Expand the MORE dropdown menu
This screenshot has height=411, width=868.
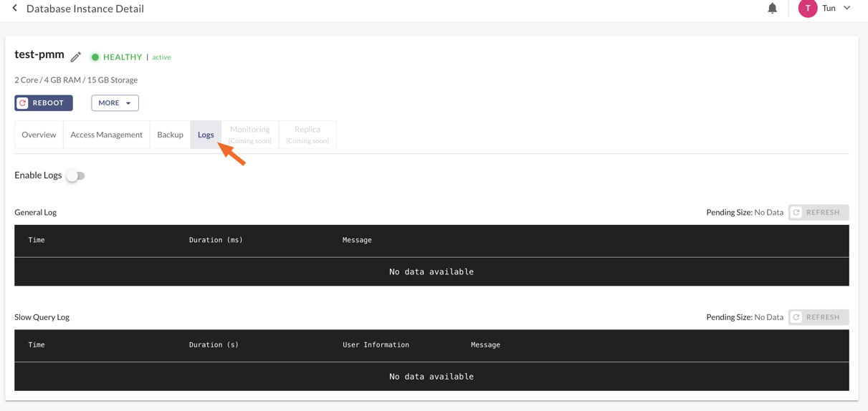pos(115,103)
